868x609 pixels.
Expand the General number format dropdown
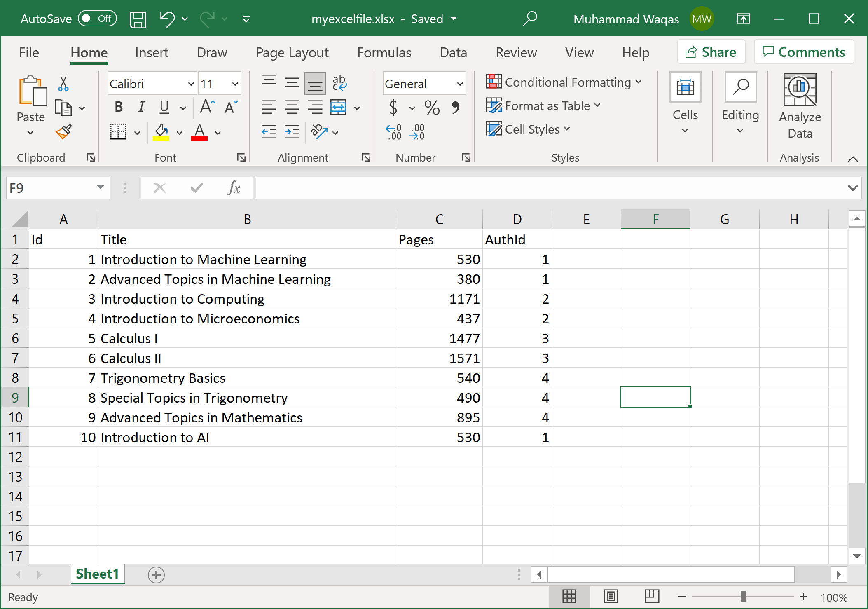tap(460, 84)
